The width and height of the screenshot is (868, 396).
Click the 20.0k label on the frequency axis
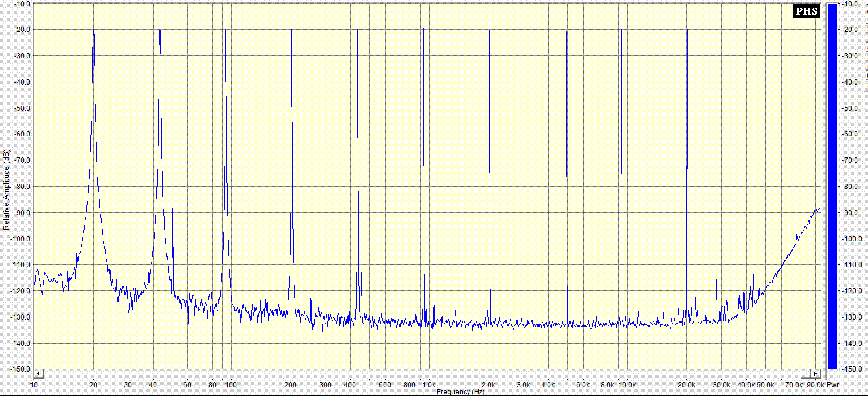click(x=686, y=385)
